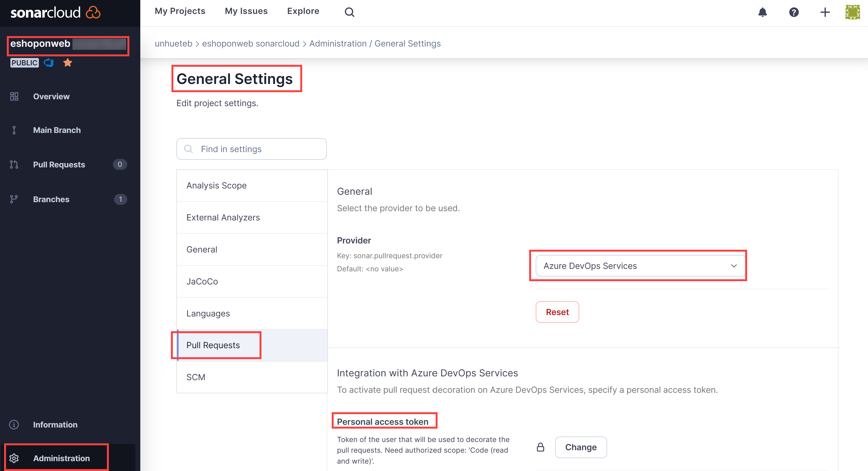Screen dimensions: 868x471
Task: Click into the Find in settings field
Action: click(x=251, y=149)
